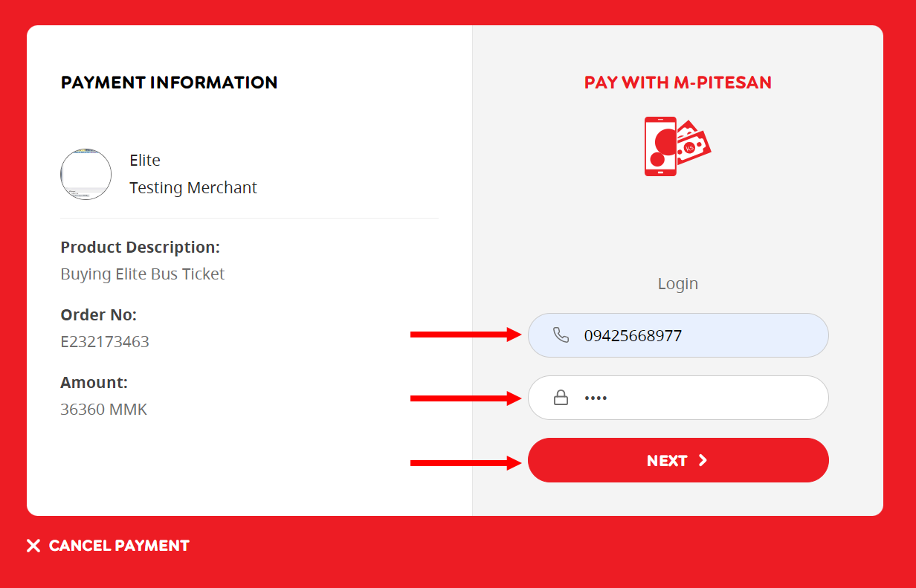Image resolution: width=916 pixels, height=588 pixels.
Task: Select the order number E232173463 text
Action: pyautogui.click(x=105, y=342)
